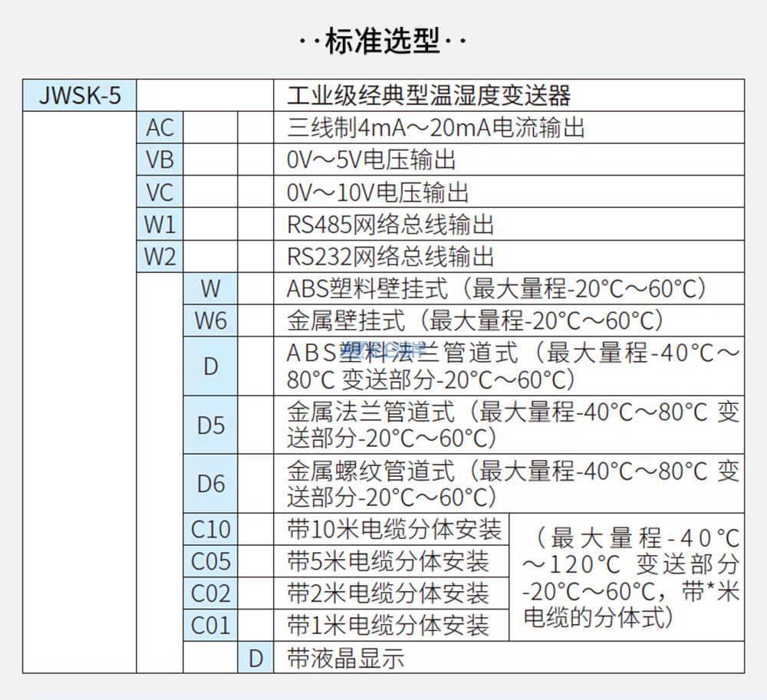
Task: Select the C05 cable option code
Action: click(210, 561)
